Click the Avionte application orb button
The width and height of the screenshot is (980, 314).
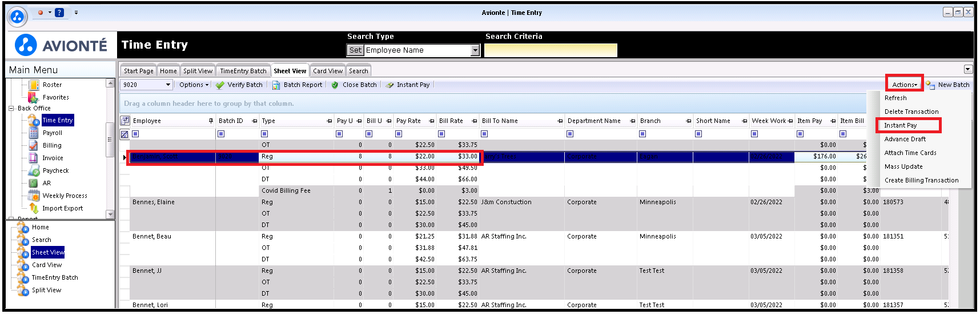coord(17,17)
